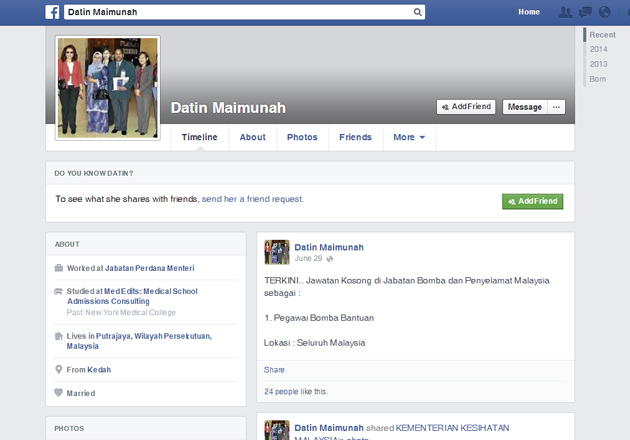
Task: Select the Timeline tab
Action: (x=199, y=137)
